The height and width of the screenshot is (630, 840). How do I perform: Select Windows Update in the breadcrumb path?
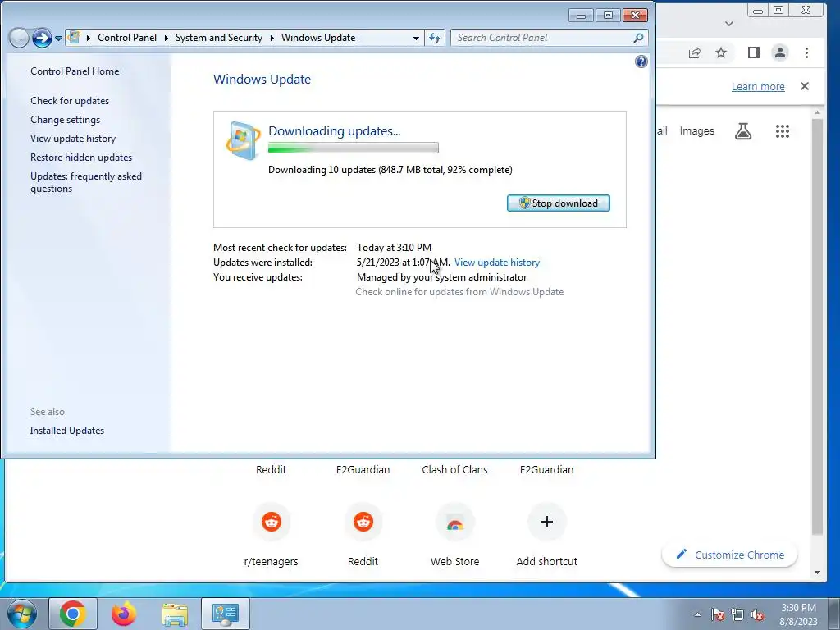tap(318, 38)
